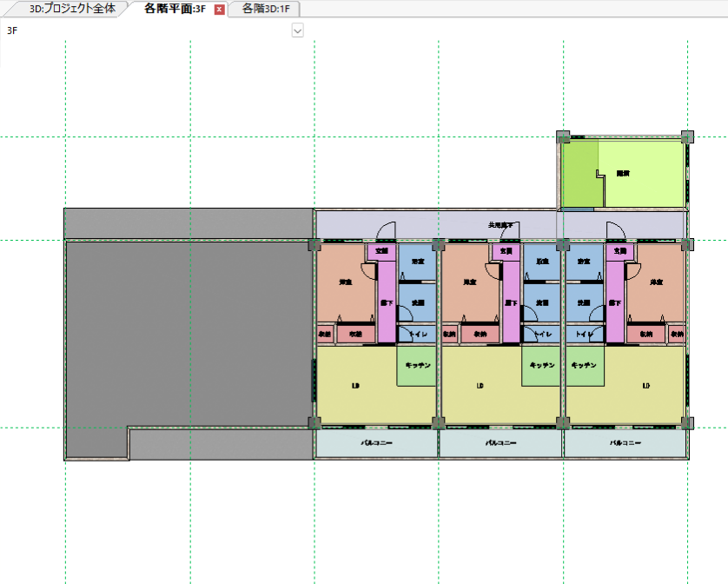The image size is (728, 584).
Task: Select the キッチン room in the left unit
Action: [416, 366]
